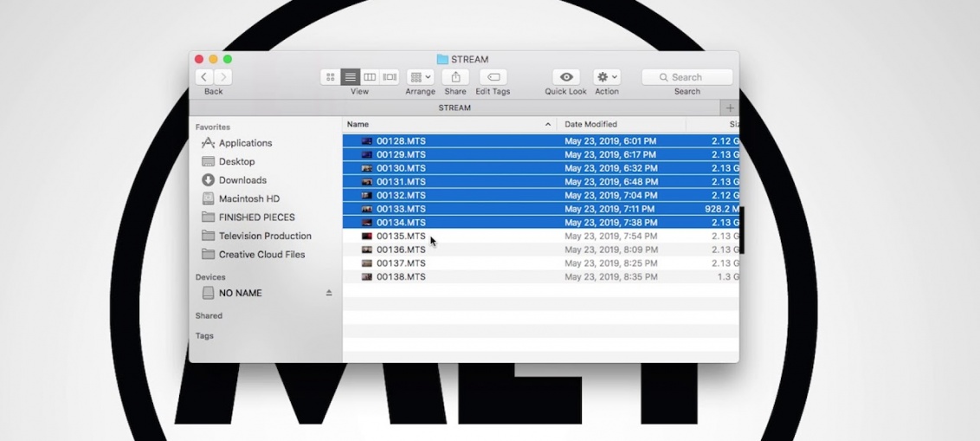Switch to list view
Screen dimensions: 980x441
(x=350, y=77)
